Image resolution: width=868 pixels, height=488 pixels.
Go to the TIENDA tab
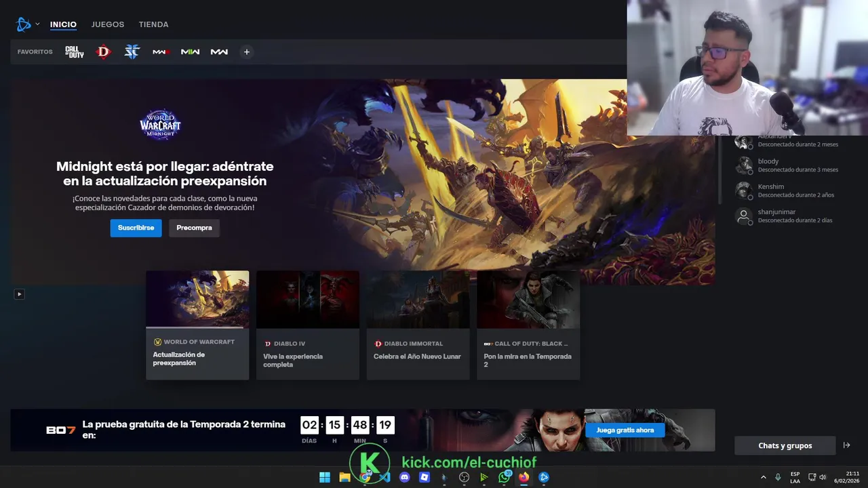[153, 24]
